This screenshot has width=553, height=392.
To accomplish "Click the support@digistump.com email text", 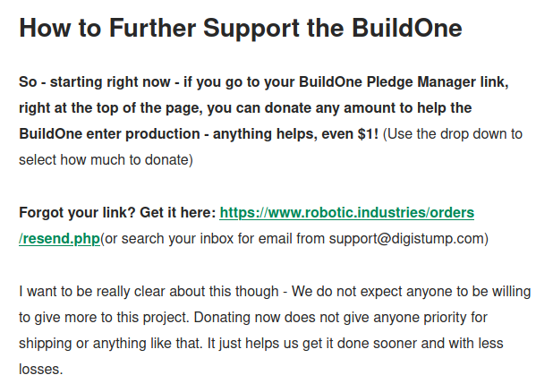I will pos(406,239).
